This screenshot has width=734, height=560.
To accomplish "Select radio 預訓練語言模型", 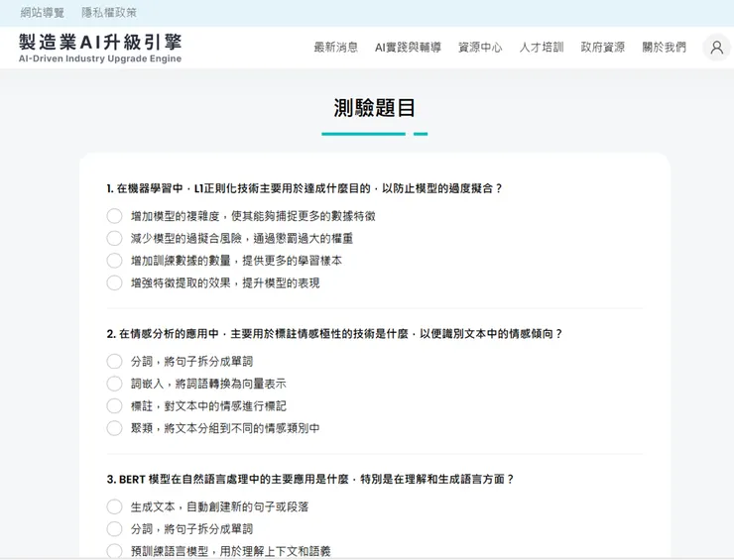I will click(114, 551).
